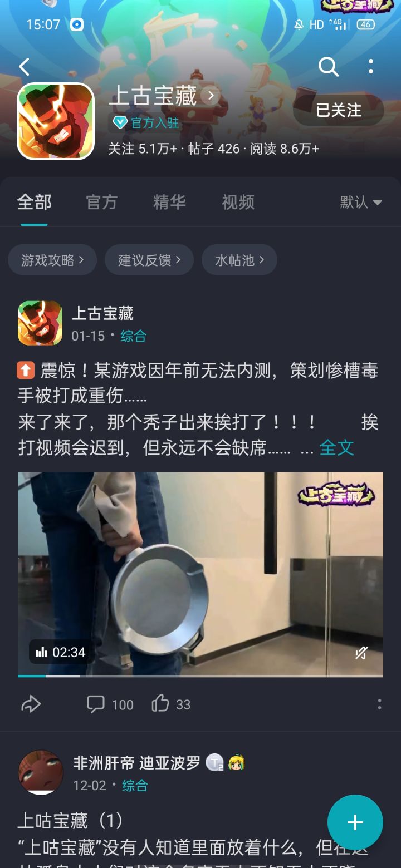Like the post with 33 thumbs-up
The width and height of the screenshot is (401, 868).
click(x=171, y=704)
